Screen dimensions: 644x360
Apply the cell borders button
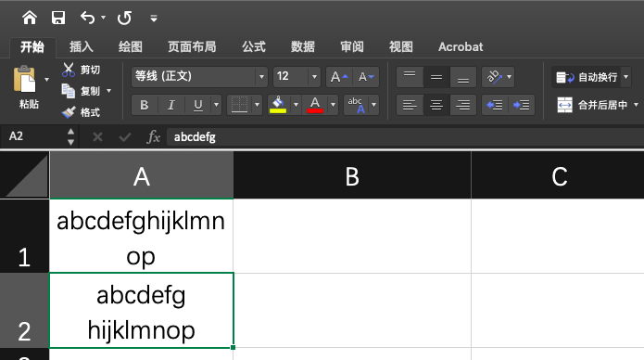(239, 105)
